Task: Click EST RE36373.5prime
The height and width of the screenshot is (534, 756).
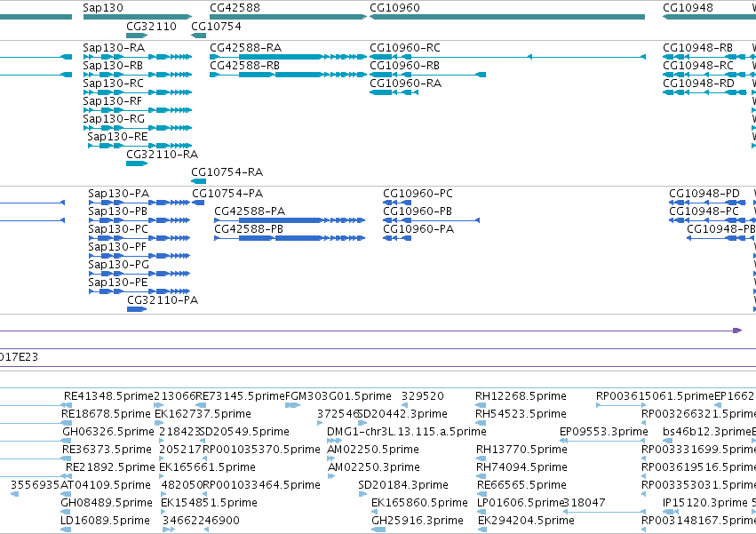Action: tap(107, 450)
